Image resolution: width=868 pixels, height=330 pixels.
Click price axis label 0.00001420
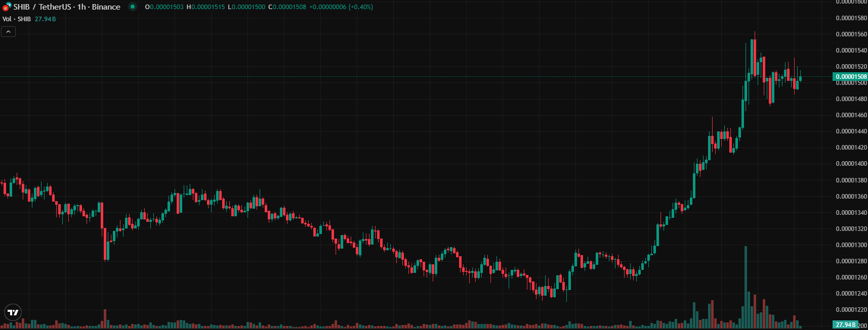[x=851, y=148]
